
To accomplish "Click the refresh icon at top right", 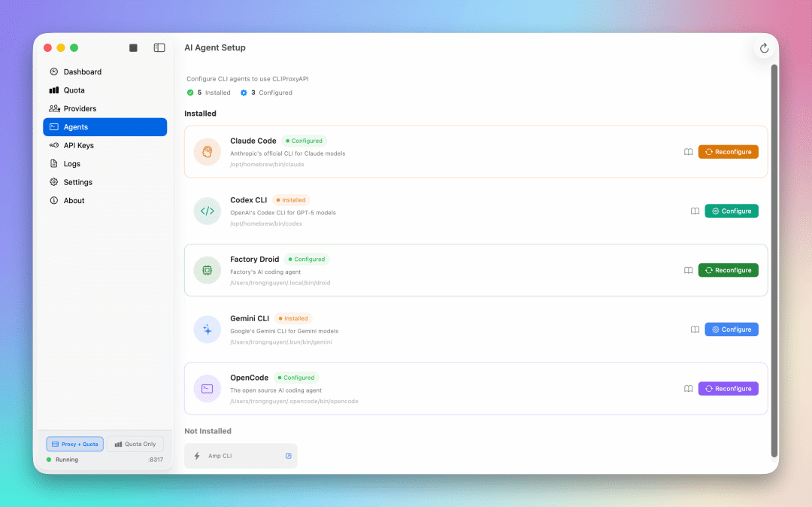I will tap(764, 47).
